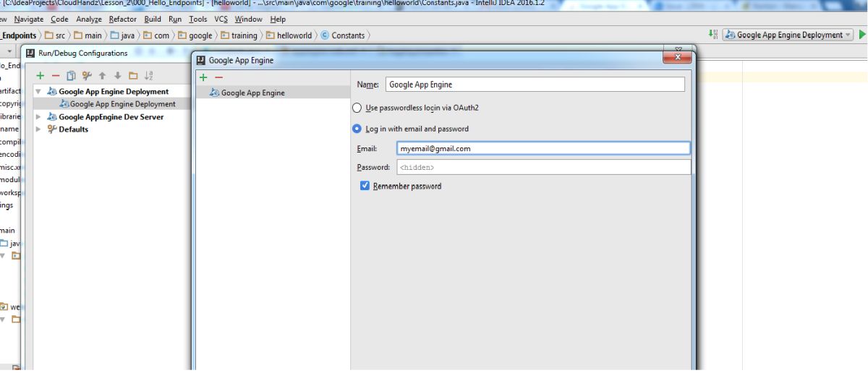Open Google App Engine Deployment run configuration dropdown
868x373 pixels.
pos(788,35)
